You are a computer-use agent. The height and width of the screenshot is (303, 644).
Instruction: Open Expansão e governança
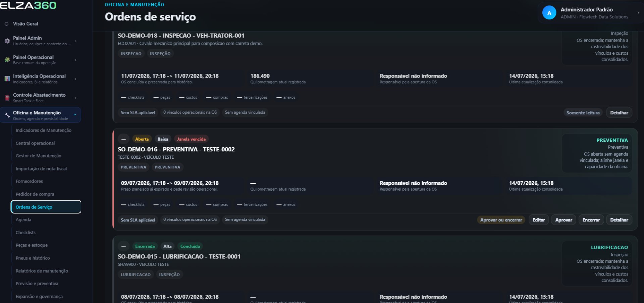point(39,296)
